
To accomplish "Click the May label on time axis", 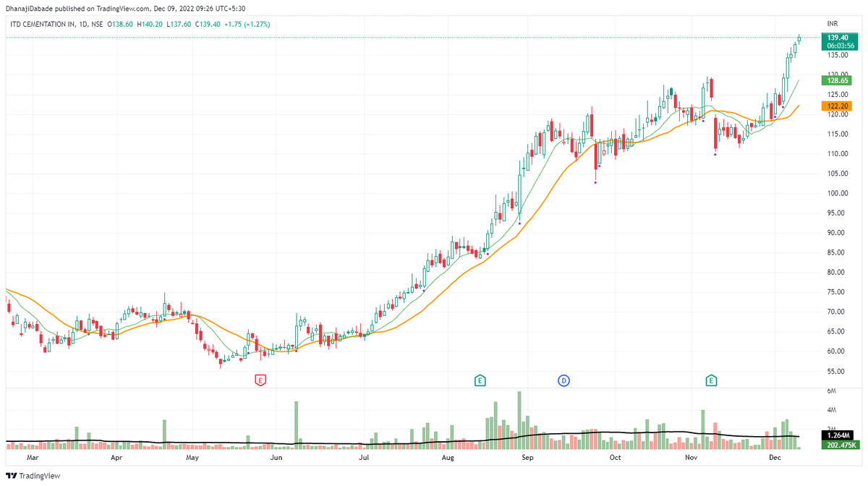I will point(192,458).
